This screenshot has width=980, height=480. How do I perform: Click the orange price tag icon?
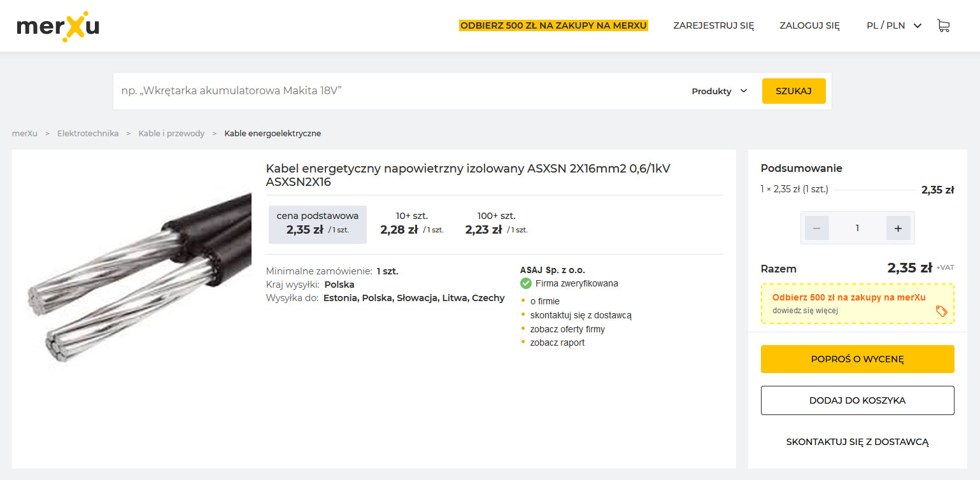pos(941,311)
